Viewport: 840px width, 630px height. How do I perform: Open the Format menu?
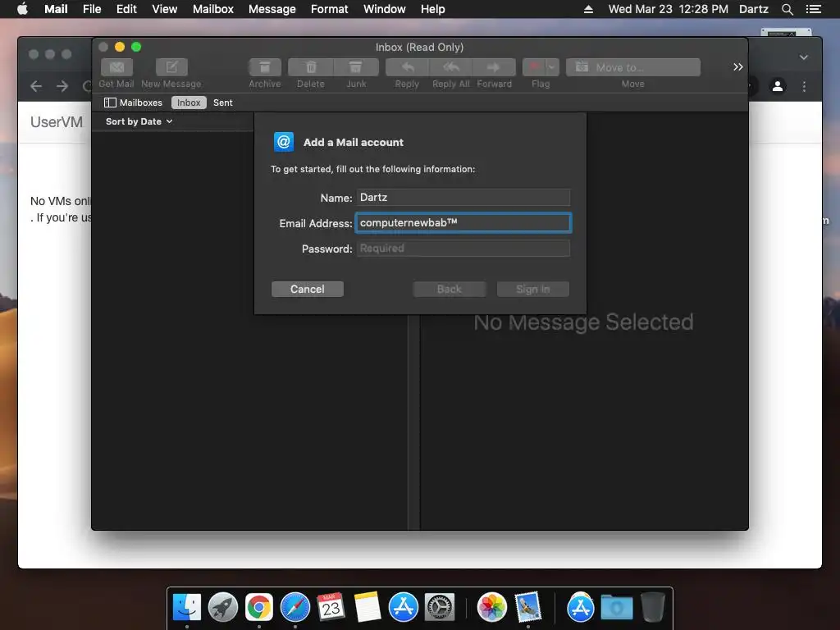pyautogui.click(x=330, y=9)
